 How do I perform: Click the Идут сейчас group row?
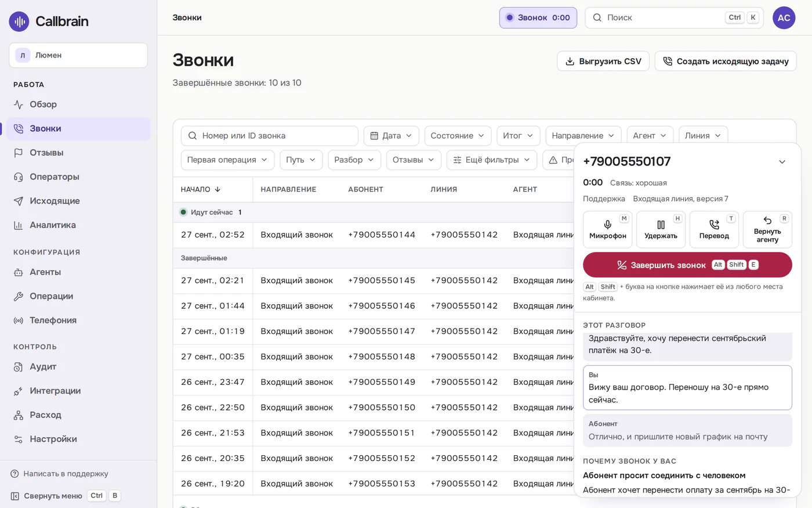[374, 212]
